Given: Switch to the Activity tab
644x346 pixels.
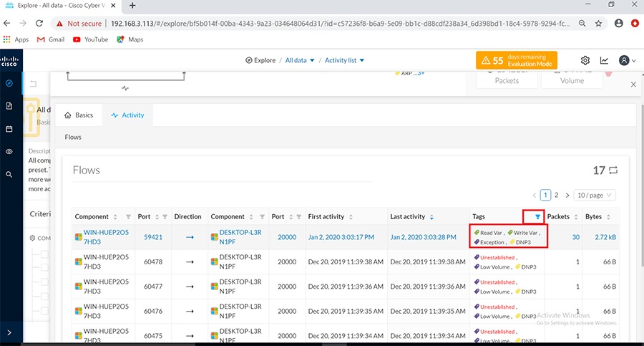Looking at the screenshot, I should [x=128, y=115].
